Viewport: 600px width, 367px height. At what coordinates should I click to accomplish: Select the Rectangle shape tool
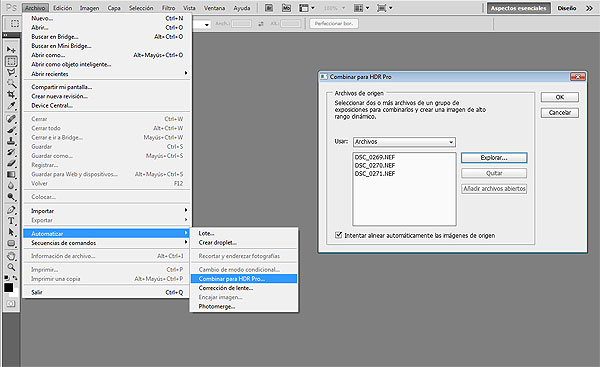11,243
